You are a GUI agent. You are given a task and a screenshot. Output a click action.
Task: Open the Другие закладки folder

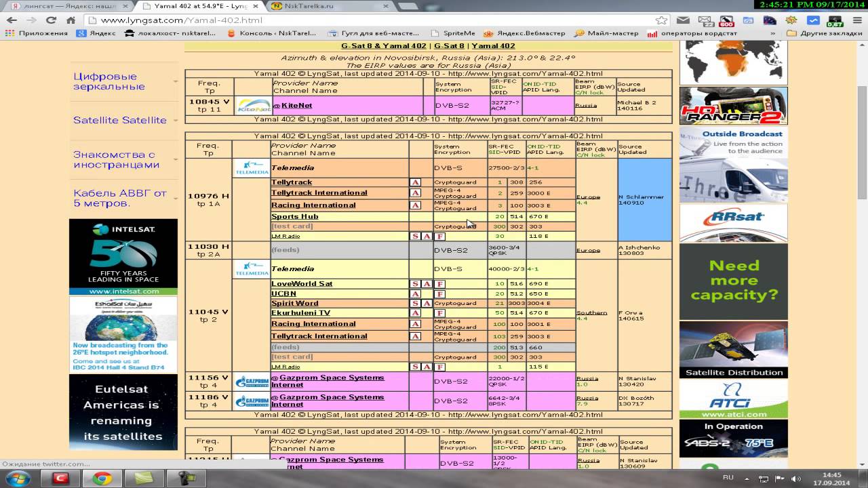pos(824,33)
